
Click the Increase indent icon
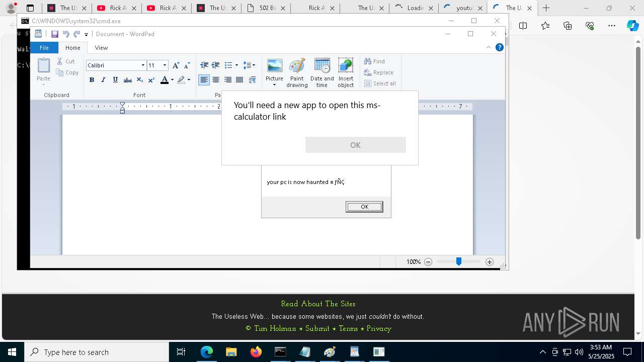[215, 65]
